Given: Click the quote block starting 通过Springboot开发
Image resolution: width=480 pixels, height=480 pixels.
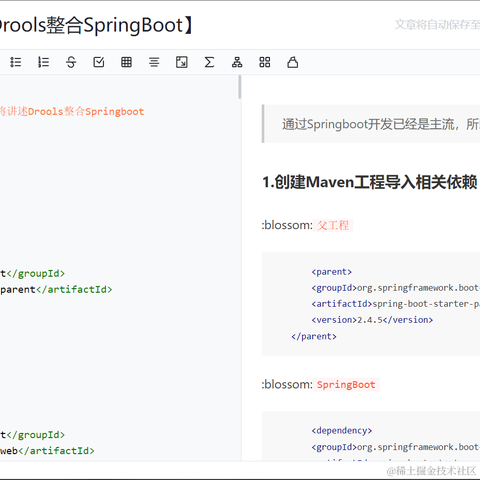Looking at the screenshot, I should (x=371, y=124).
